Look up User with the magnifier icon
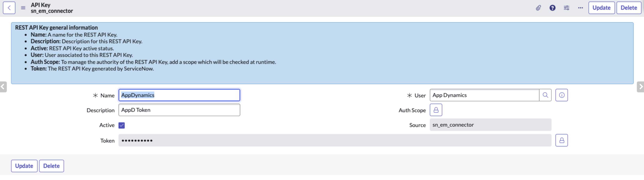Viewport: 644px width, 180px height. click(x=545, y=95)
